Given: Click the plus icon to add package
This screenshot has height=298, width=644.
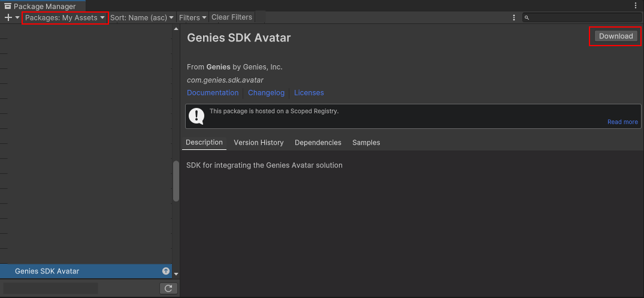Looking at the screenshot, I should point(8,18).
